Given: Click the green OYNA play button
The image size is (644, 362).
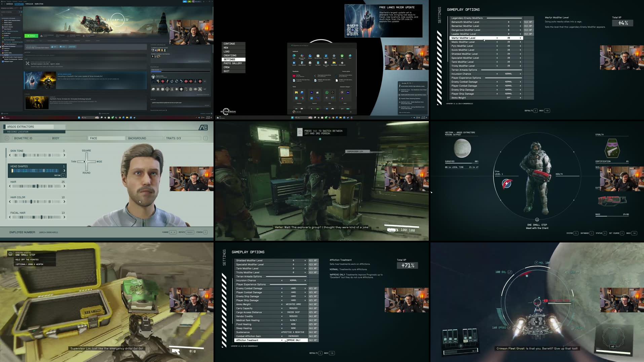Looking at the screenshot, I should 31,36.
